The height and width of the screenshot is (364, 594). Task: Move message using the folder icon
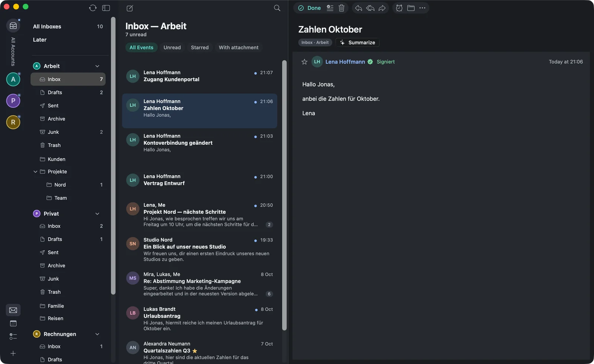click(x=411, y=8)
